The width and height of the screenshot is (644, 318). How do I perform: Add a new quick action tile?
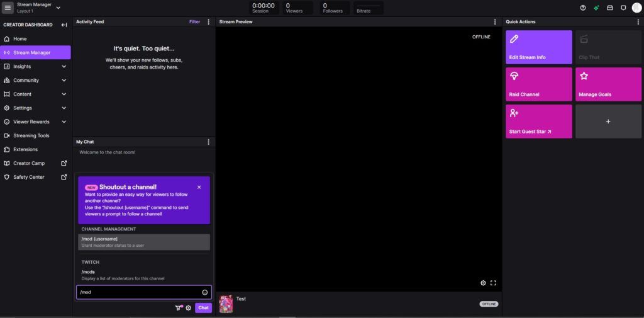click(x=608, y=122)
